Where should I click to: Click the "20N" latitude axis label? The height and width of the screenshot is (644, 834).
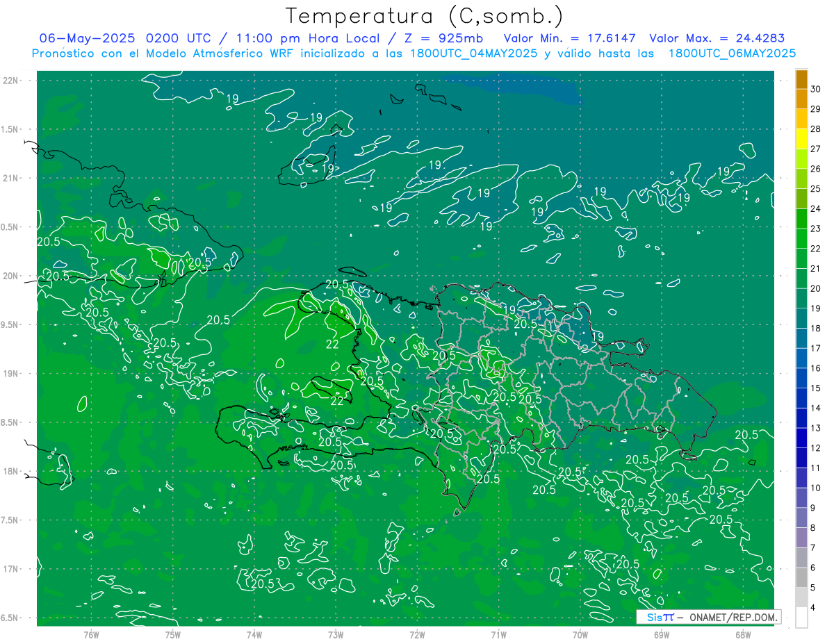pos(12,276)
